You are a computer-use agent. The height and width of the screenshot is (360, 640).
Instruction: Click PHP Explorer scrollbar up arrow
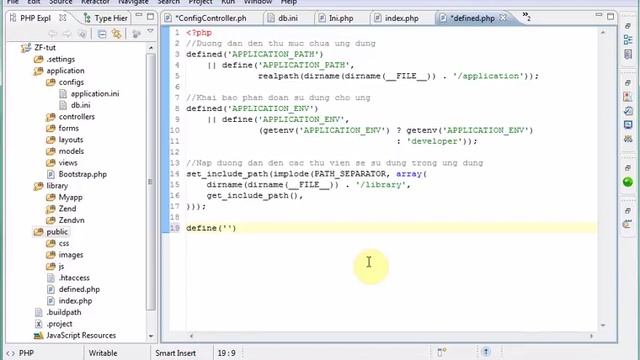point(151,48)
